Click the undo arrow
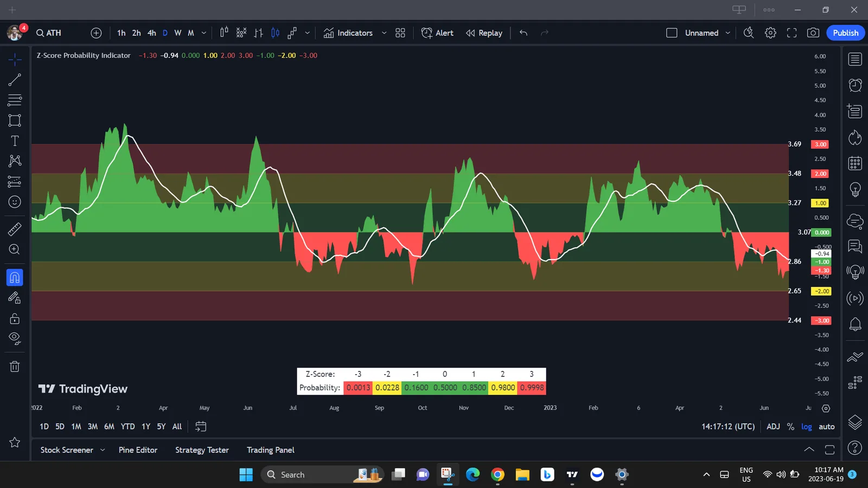868x488 pixels. [x=524, y=33]
